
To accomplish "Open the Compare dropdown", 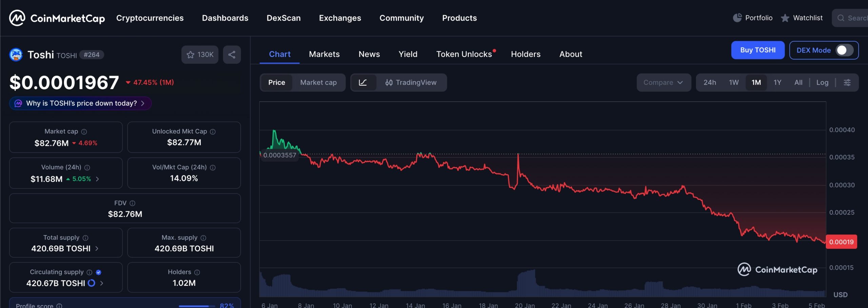I will [x=664, y=82].
